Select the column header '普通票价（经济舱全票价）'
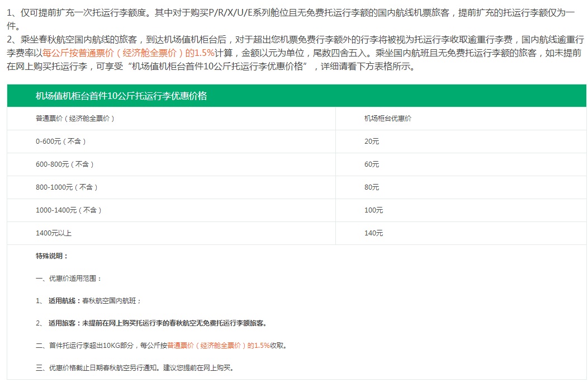The height and width of the screenshot is (382, 588). (x=171, y=119)
